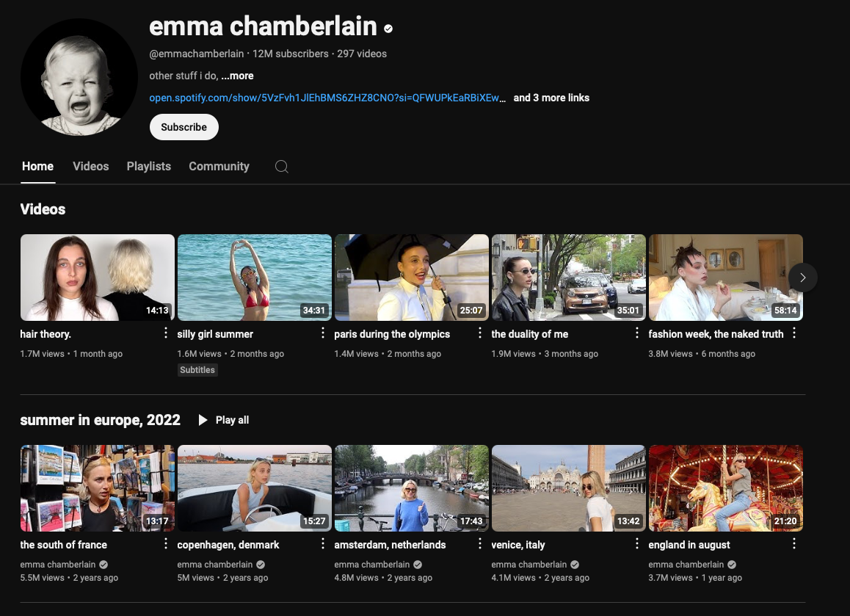The width and height of the screenshot is (850, 616).
Task: Open the "amsterdam, netherlands" video thumbnail
Action: pyautogui.click(x=412, y=488)
